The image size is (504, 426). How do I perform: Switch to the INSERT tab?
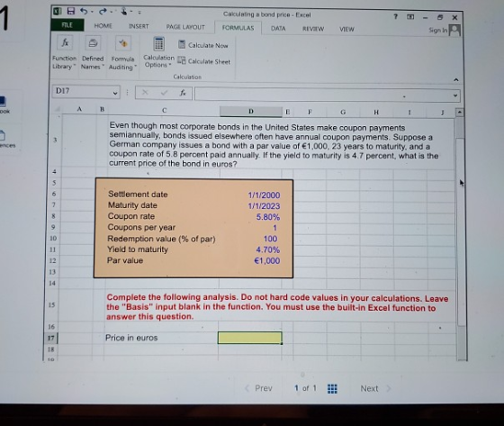pos(139,26)
